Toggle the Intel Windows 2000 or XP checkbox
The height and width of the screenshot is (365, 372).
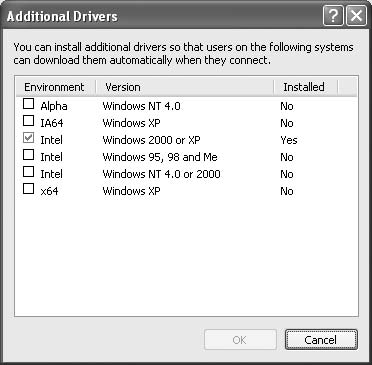click(x=28, y=138)
